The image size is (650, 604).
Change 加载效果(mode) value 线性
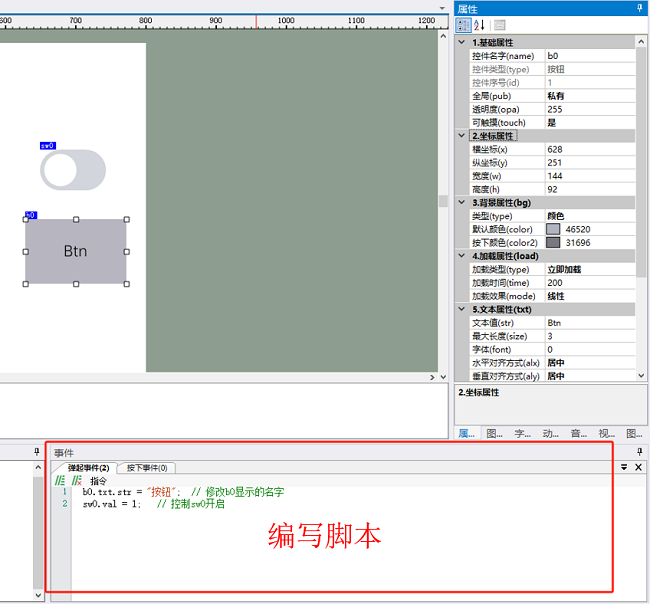[x=590, y=296]
